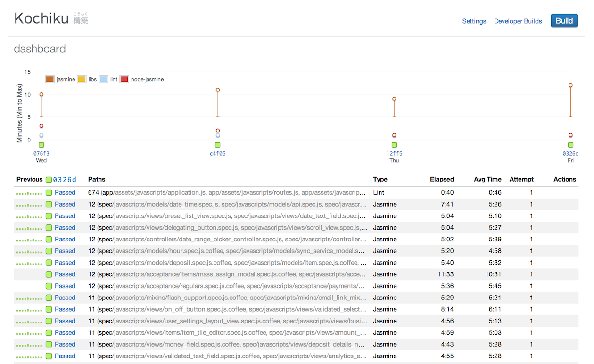Click Previous column header
This screenshot has height=364, width=594.
click(x=29, y=179)
